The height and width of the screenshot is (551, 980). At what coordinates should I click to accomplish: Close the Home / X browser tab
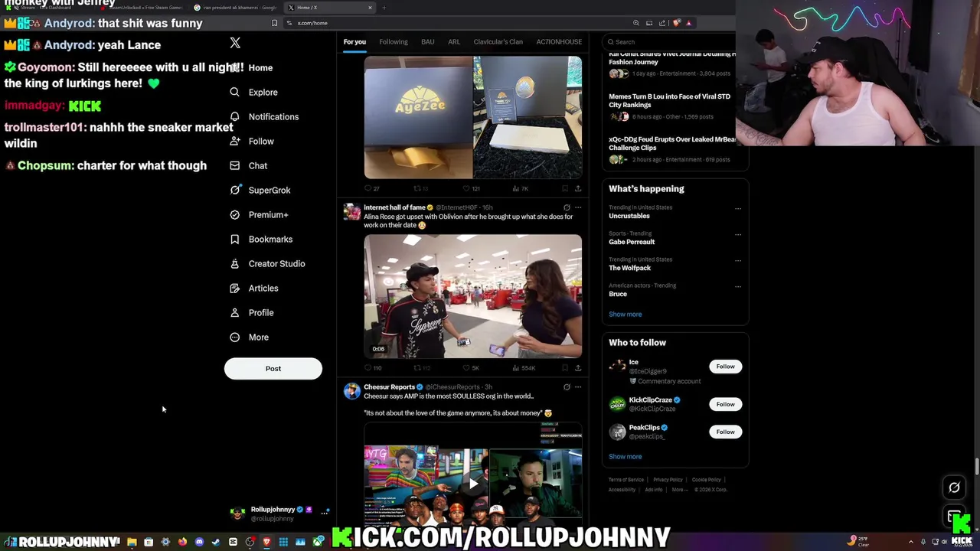[370, 8]
